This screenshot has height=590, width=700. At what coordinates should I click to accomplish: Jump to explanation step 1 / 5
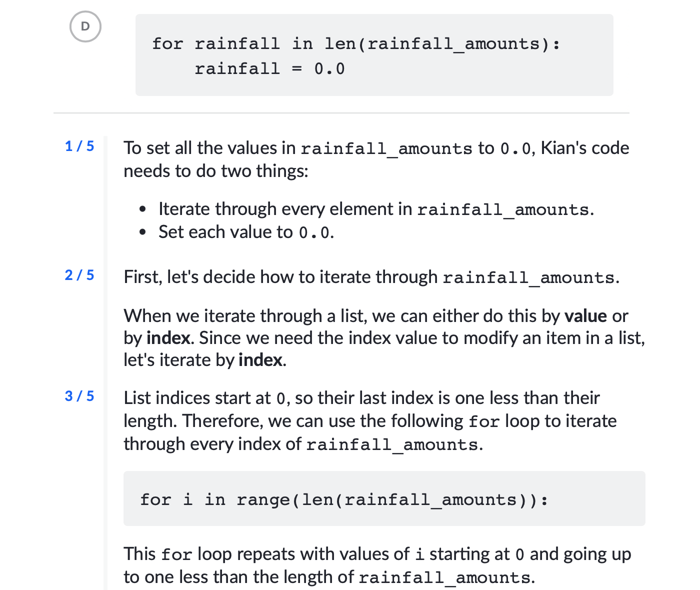[79, 146]
